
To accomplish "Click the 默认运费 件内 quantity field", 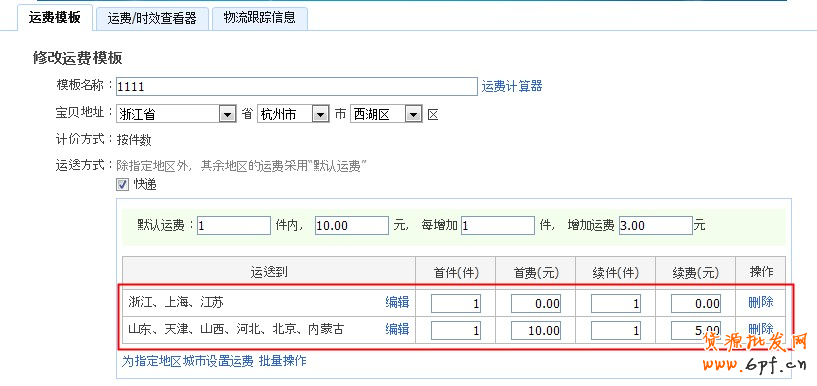I will point(234,226).
